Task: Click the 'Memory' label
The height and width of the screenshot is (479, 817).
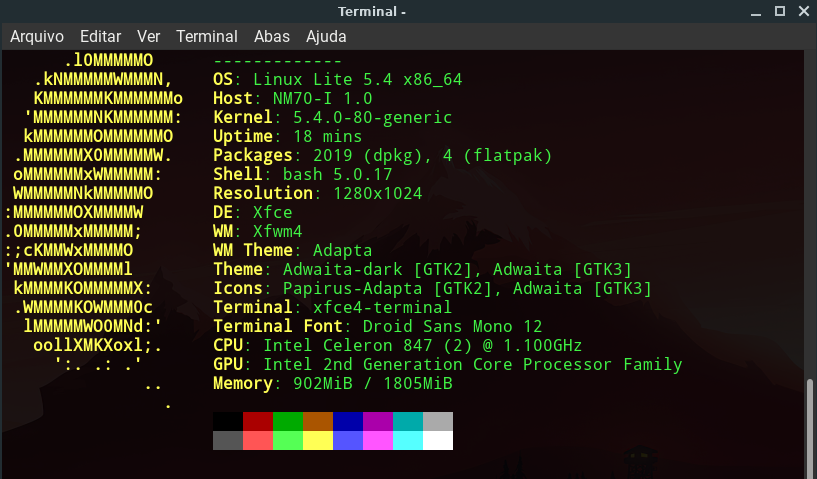Action: pos(243,384)
